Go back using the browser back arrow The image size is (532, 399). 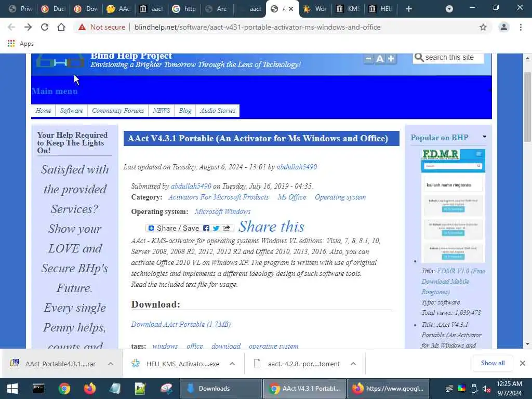11,27
